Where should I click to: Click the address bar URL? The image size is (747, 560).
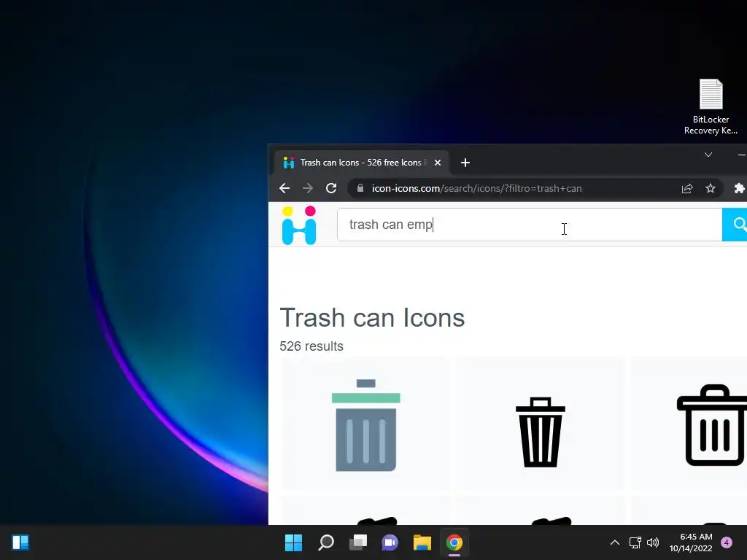coord(476,189)
